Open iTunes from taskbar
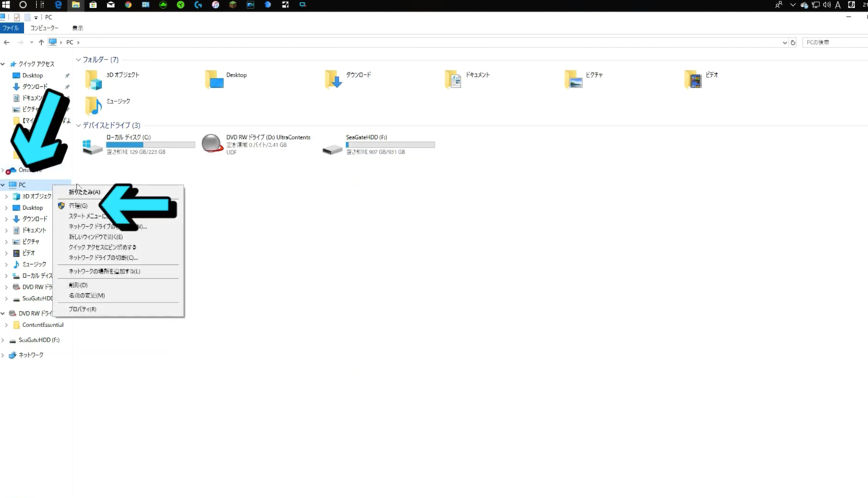The width and height of the screenshot is (868, 498). (216, 4)
